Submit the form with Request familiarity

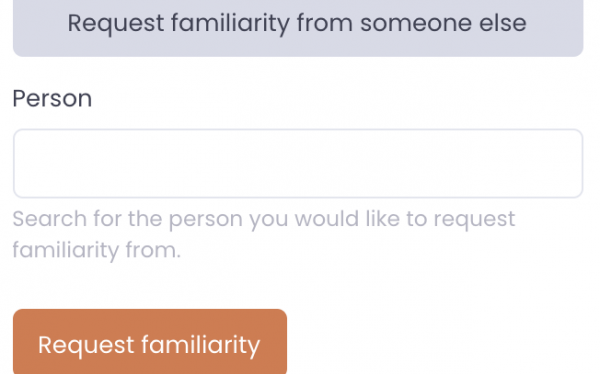(150, 342)
